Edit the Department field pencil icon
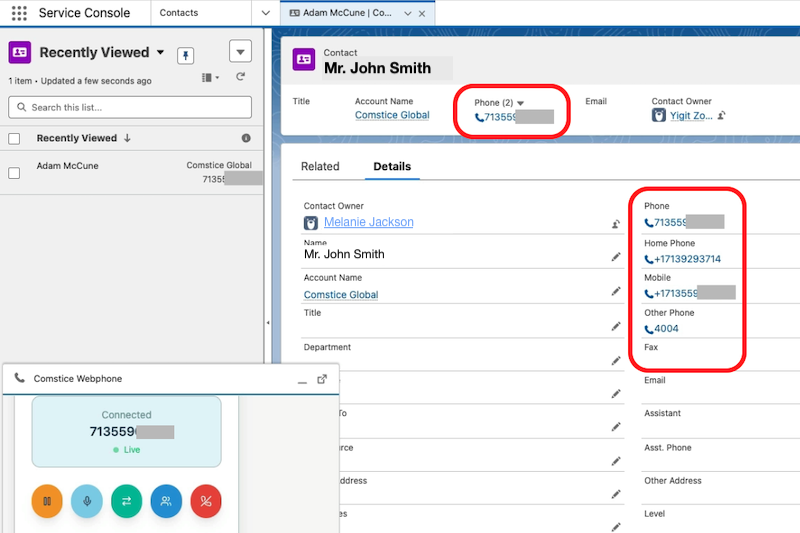 point(616,361)
